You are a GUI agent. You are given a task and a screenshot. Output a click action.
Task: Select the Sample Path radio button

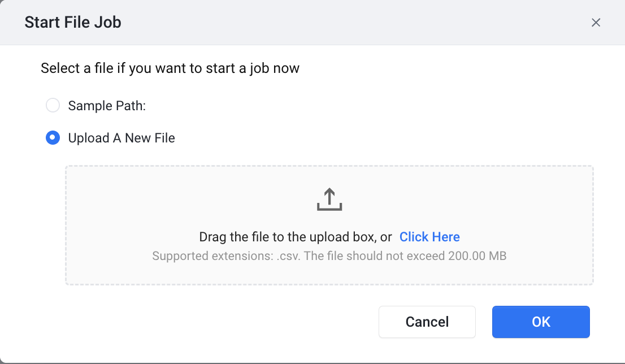click(x=53, y=105)
